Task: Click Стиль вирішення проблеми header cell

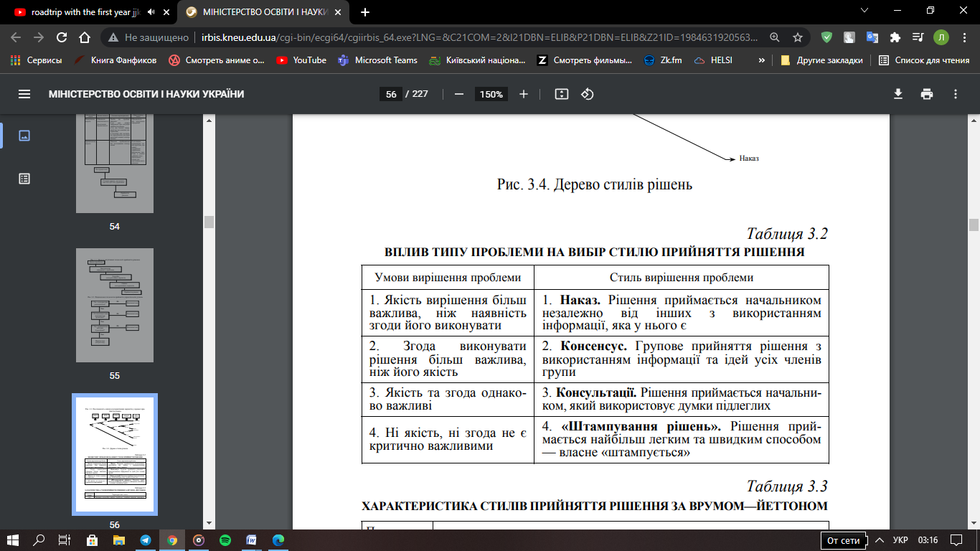Action: [682, 277]
